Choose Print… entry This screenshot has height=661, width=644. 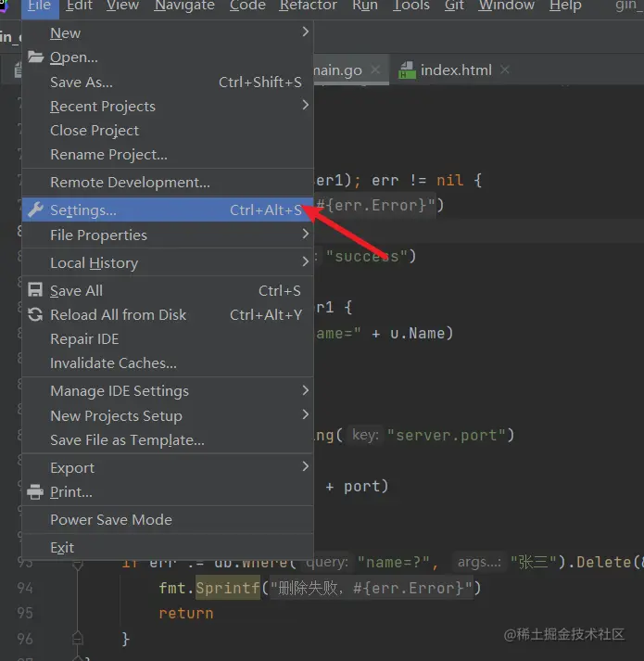[168, 492]
